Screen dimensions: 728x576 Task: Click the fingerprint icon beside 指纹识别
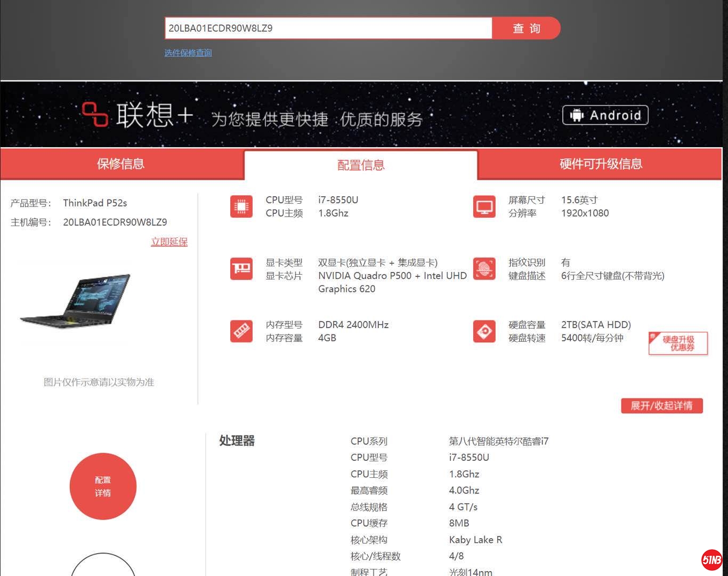[x=484, y=269]
